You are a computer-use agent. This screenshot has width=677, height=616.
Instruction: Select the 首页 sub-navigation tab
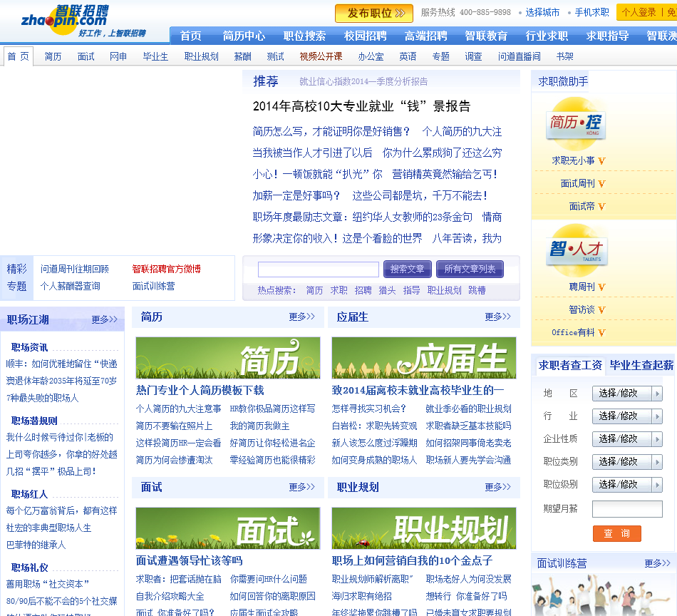point(19,56)
